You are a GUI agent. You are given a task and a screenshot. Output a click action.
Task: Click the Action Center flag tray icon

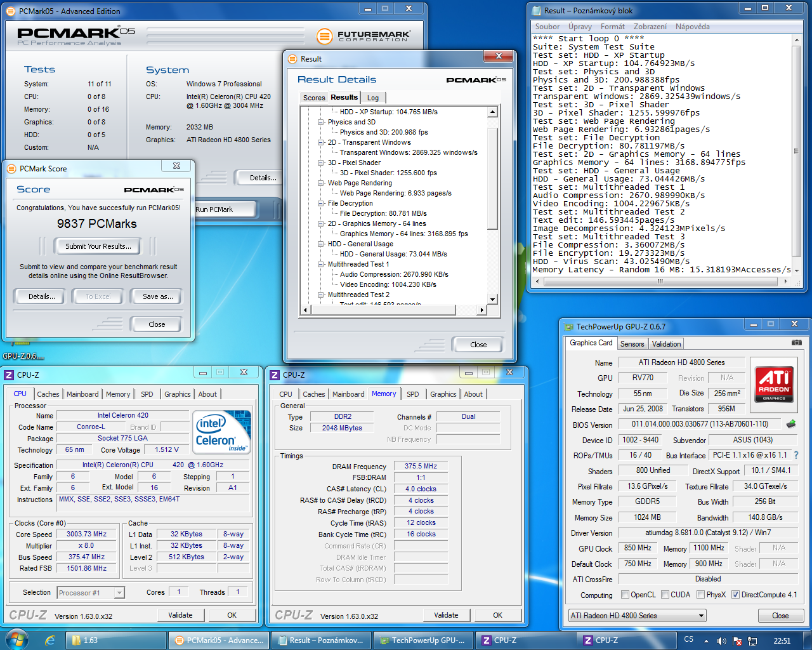click(737, 641)
